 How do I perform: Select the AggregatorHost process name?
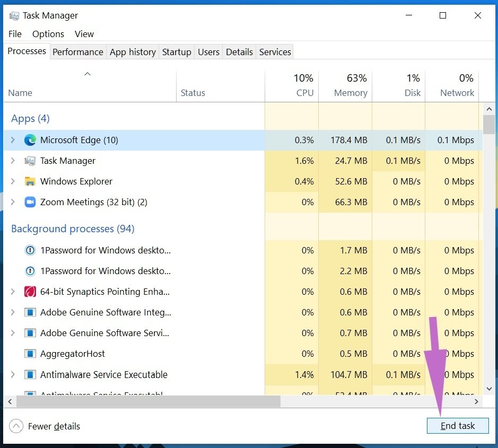[x=73, y=354]
